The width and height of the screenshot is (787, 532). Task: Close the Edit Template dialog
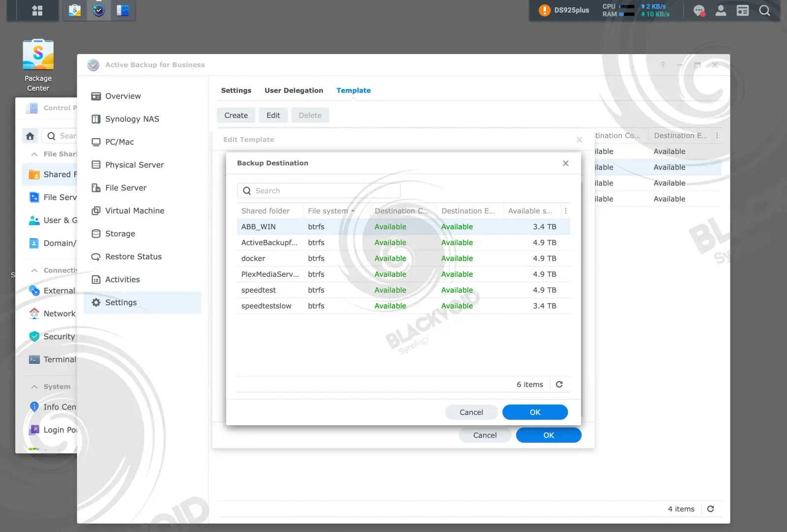579,140
